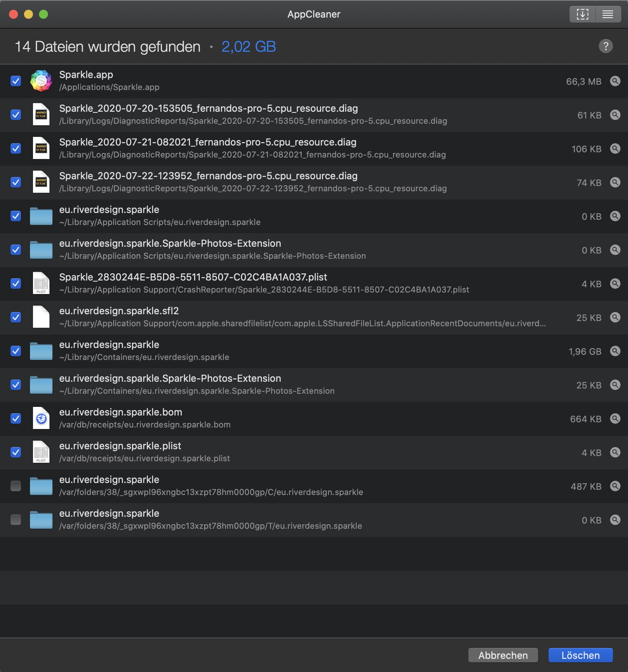Screen dimensions: 628x672
Task: Click magnifier icon for the 106 KB diag file
Action: [x=615, y=148]
